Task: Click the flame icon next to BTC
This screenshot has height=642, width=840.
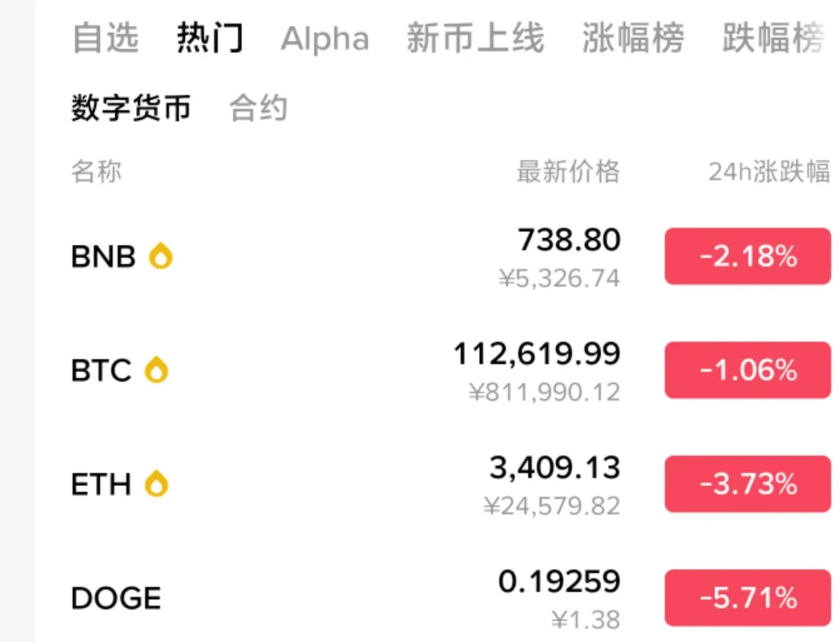Action: click(156, 370)
